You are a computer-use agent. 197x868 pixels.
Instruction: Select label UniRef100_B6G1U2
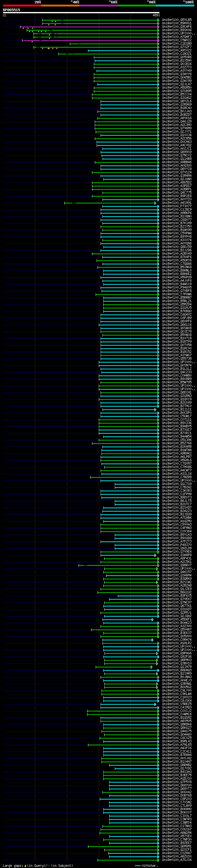[177, 592]
